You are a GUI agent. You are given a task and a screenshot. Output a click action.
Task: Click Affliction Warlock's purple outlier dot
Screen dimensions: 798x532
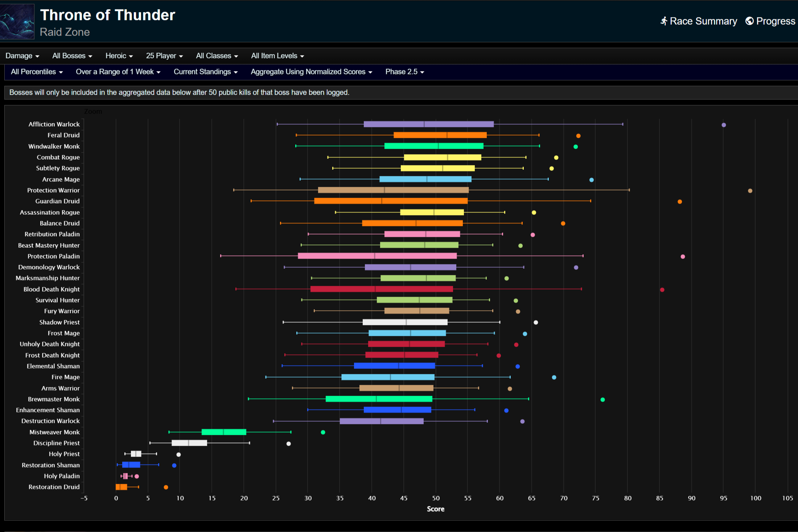[x=724, y=125]
